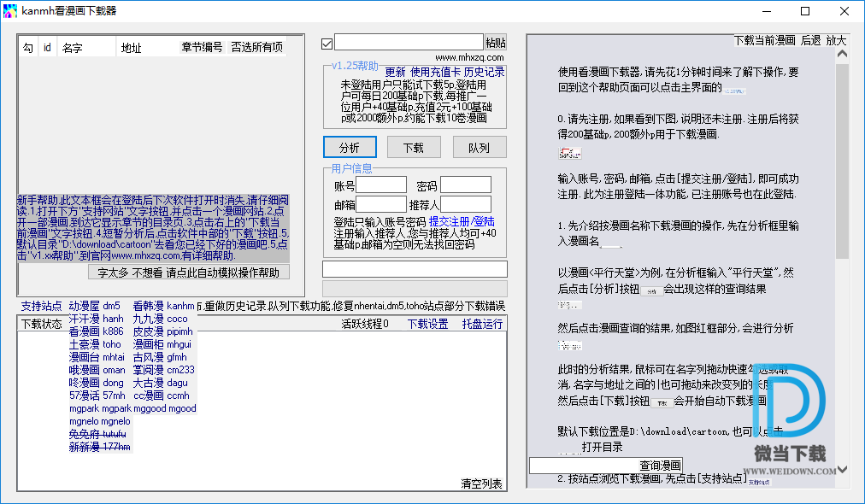Click the scroll up arrow in help panel

click(x=842, y=56)
